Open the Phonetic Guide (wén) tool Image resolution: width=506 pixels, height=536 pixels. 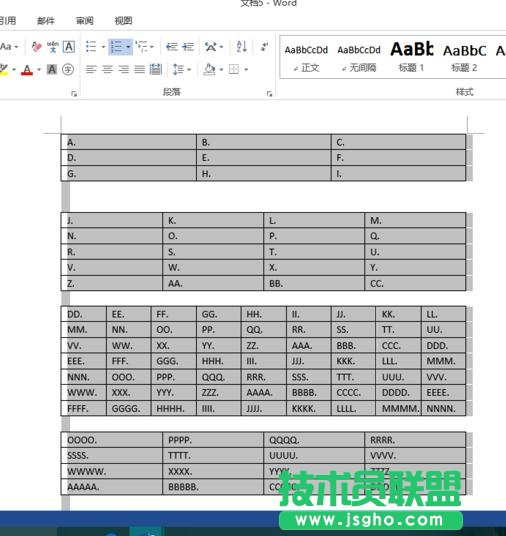click(x=53, y=46)
